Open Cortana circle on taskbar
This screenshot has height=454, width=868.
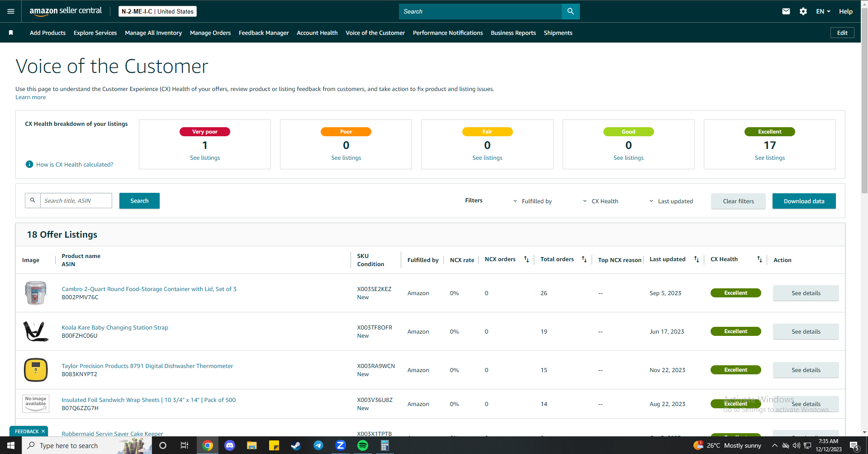[163, 445]
